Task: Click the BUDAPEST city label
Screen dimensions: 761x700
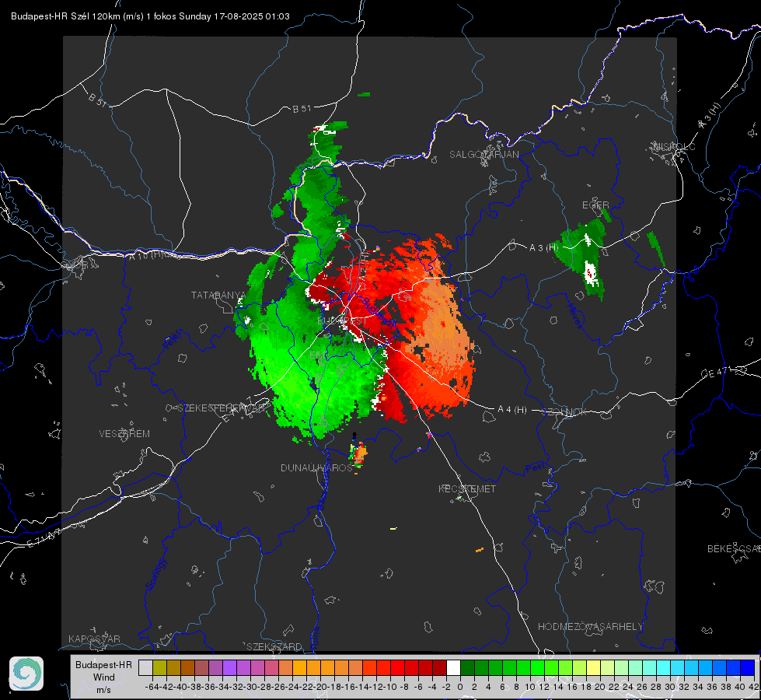Action: click(342, 321)
